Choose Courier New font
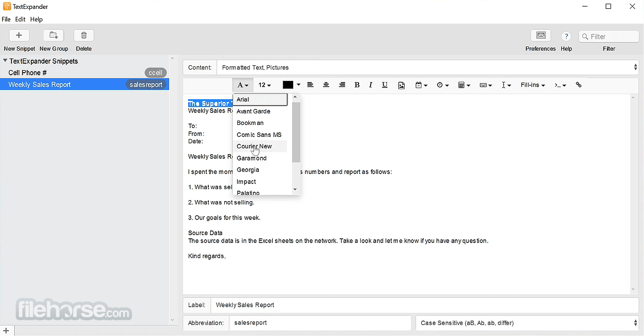This screenshot has width=644, height=336. coord(260,146)
